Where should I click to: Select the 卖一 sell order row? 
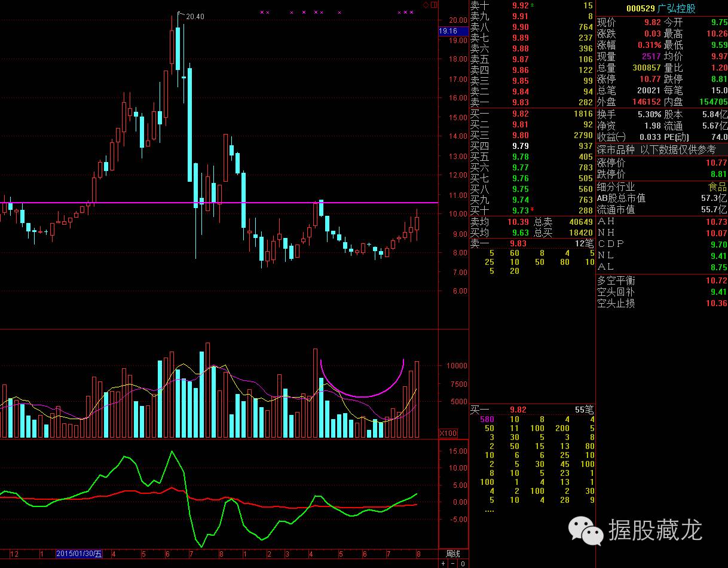pyautogui.click(x=531, y=102)
